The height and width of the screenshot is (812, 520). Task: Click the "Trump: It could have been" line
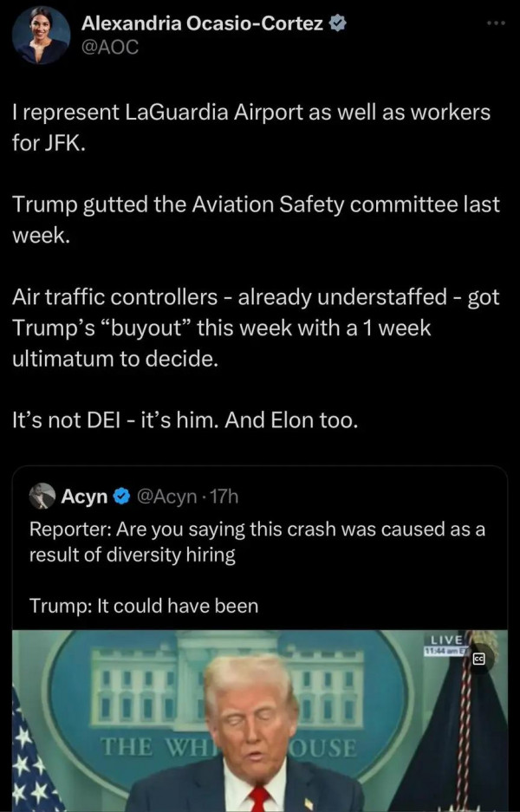144,606
